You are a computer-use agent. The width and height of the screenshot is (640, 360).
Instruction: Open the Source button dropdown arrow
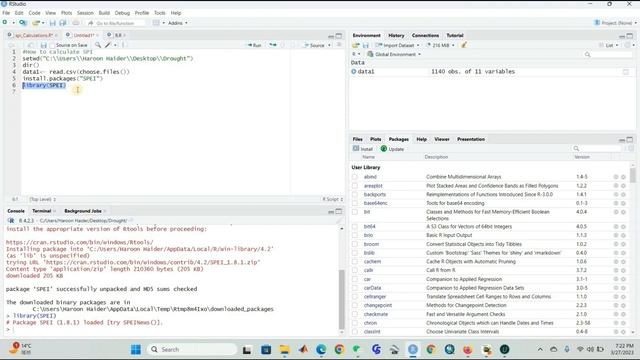pos(329,45)
